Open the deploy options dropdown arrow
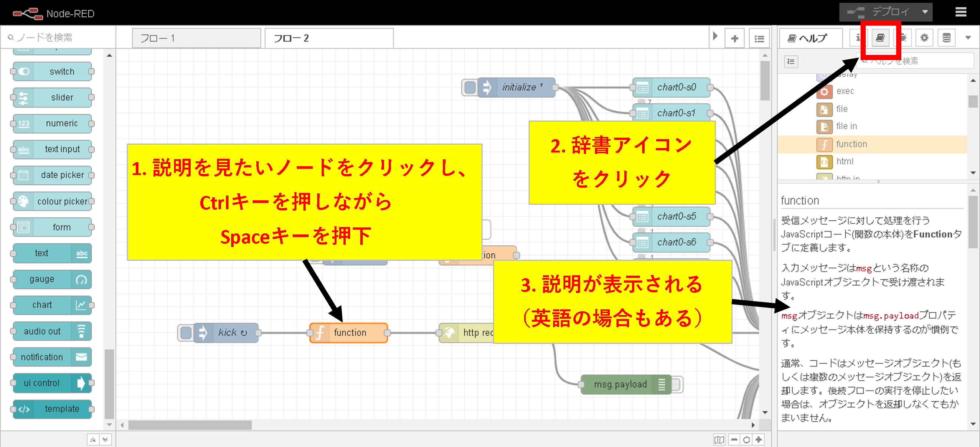Image resolution: width=980 pixels, height=447 pixels. point(925,12)
